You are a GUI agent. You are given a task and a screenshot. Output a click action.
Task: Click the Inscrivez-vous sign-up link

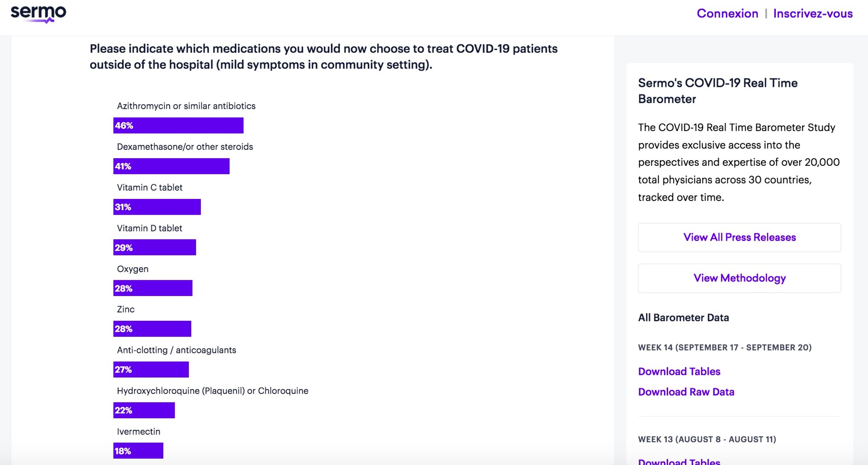(x=813, y=13)
